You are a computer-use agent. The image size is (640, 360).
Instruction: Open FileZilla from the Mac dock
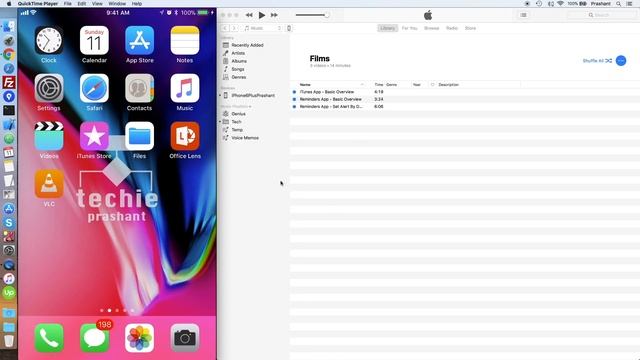click(x=9, y=82)
